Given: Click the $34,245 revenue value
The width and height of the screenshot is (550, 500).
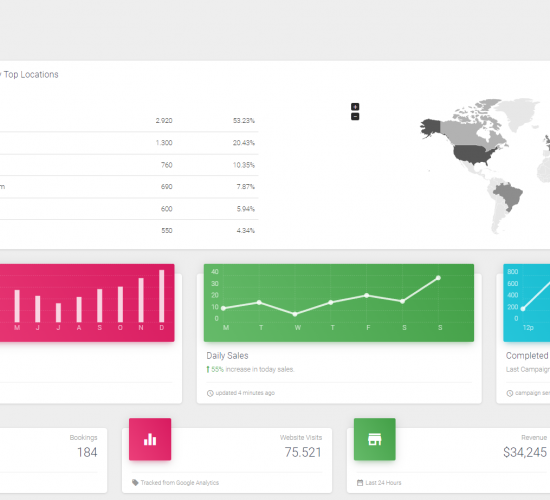Looking at the screenshot, I should coord(525,452).
